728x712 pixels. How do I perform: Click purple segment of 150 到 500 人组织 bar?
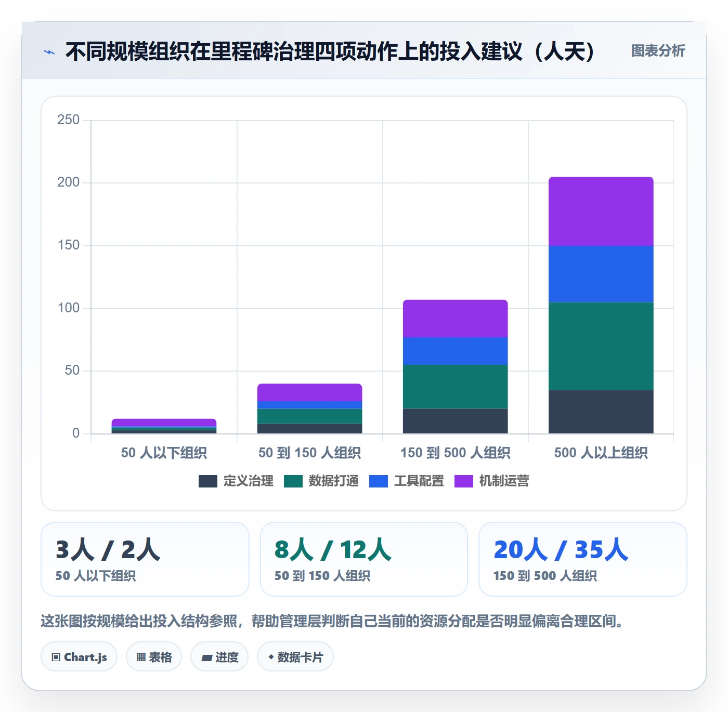click(456, 319)
